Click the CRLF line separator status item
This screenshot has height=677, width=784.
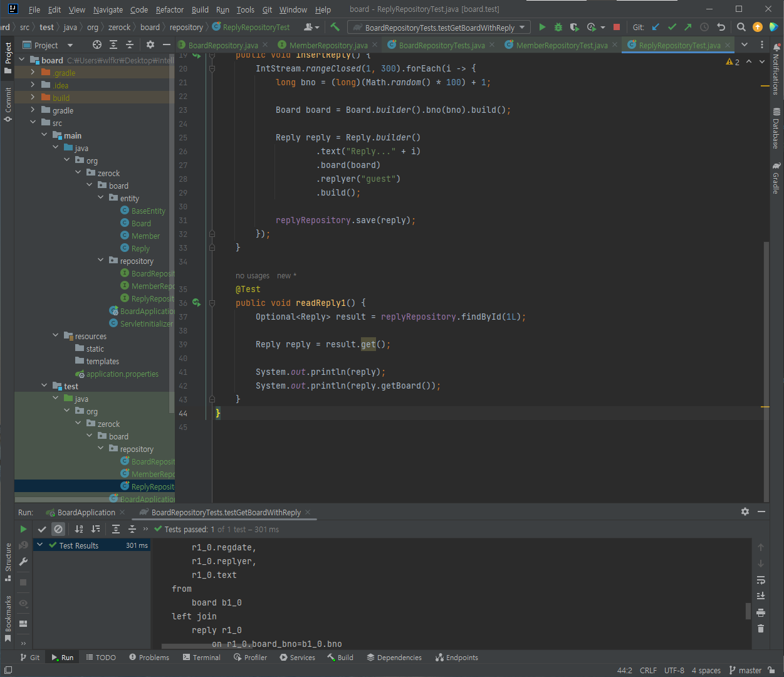click(648, 670)
